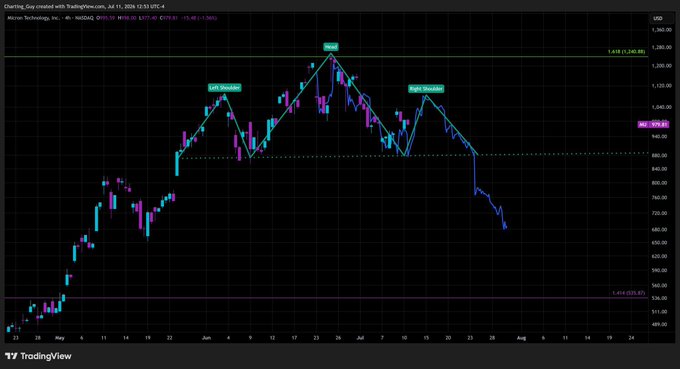
Task: Click the 880.00 price axis label
Action: coord(660,155)
